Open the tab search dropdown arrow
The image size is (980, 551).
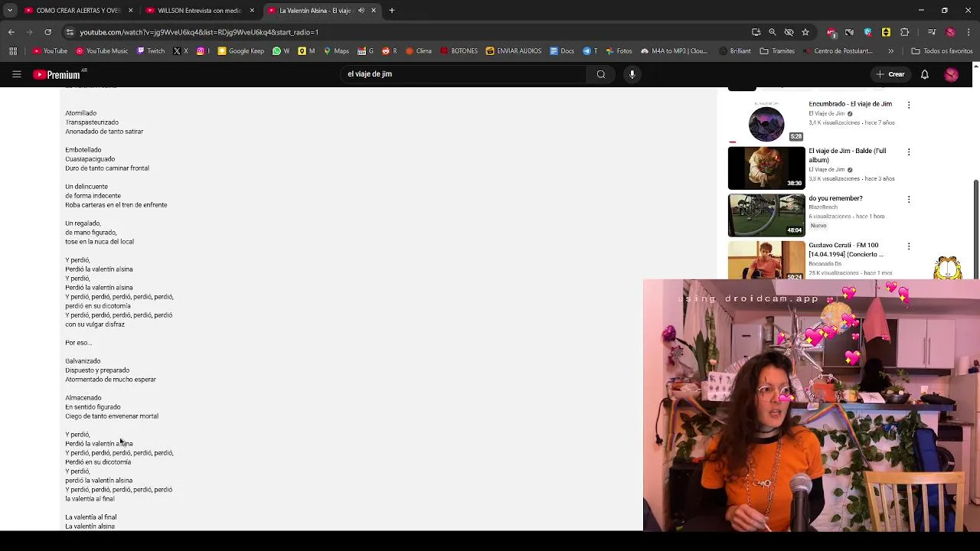click(9, 10)
